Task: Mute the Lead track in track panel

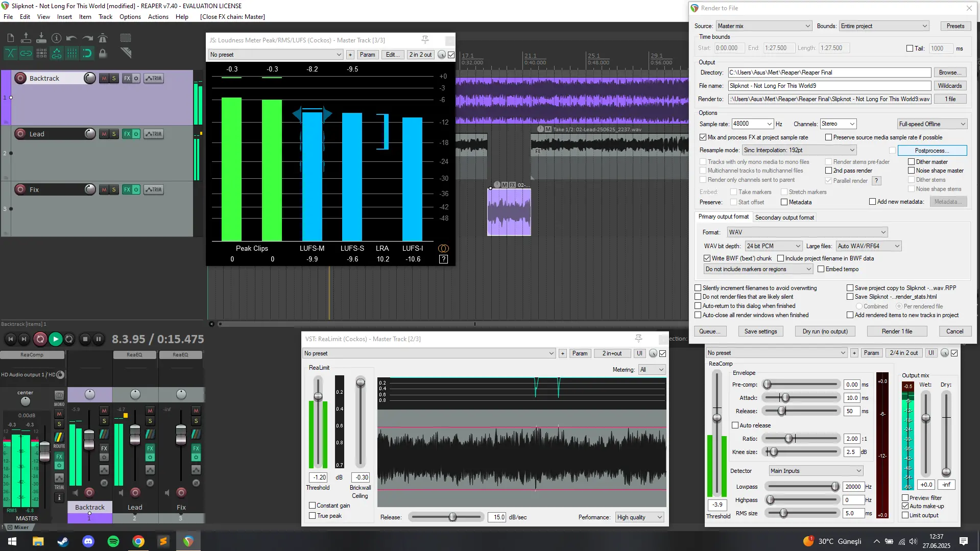Action: (x=104, y=134)
